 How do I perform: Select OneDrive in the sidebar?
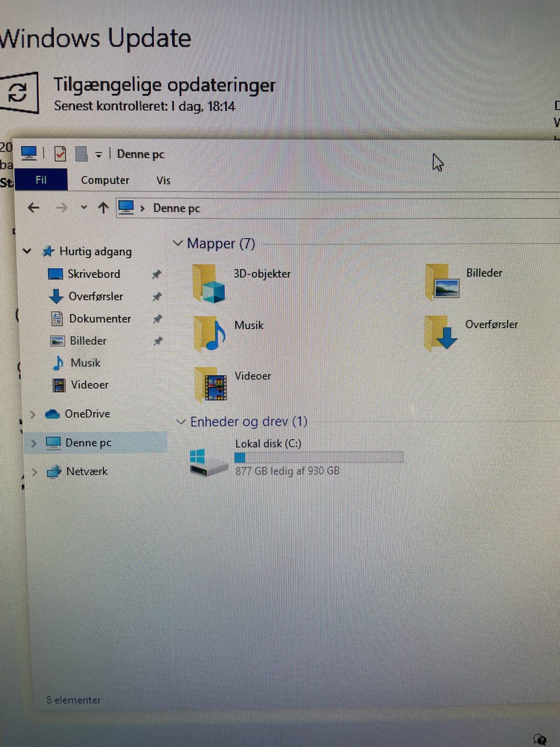tap(87, 414)
